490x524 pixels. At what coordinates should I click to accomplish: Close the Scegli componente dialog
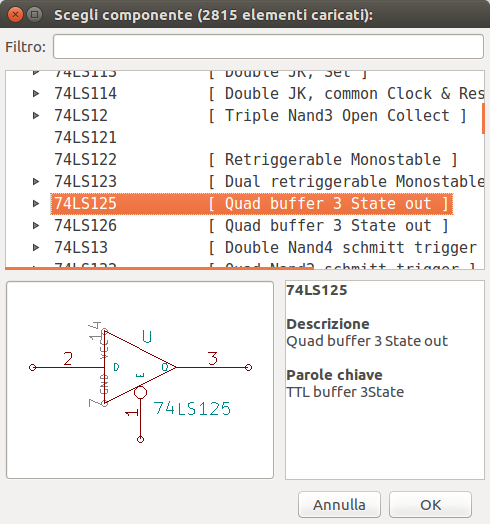(x=15, y=15)
